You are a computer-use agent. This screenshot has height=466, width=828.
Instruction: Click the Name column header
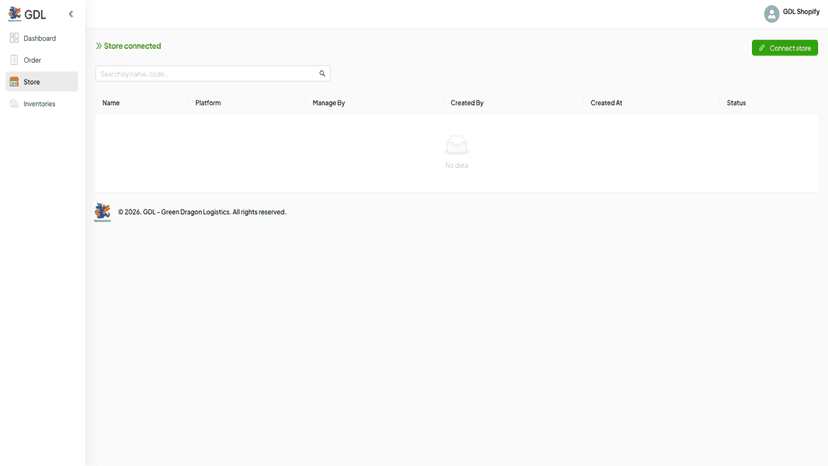pyautogui.click(x=111, y=103)
